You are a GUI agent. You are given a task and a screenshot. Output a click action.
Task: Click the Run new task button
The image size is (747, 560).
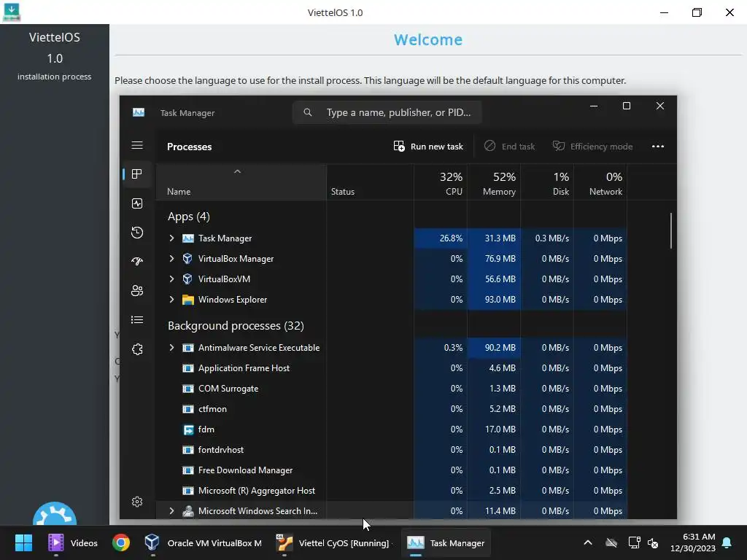428,146
